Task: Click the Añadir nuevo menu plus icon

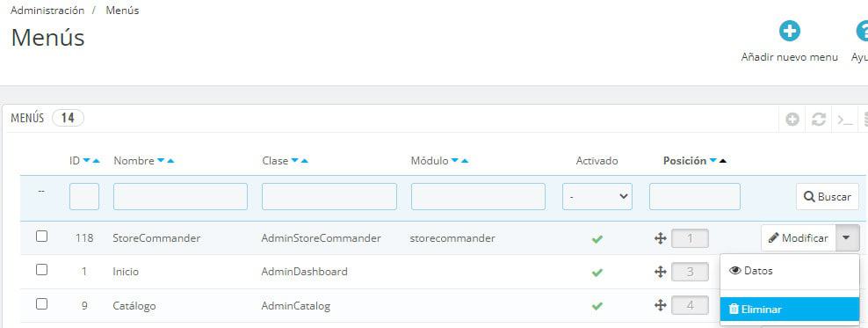Action: [790, 31]
